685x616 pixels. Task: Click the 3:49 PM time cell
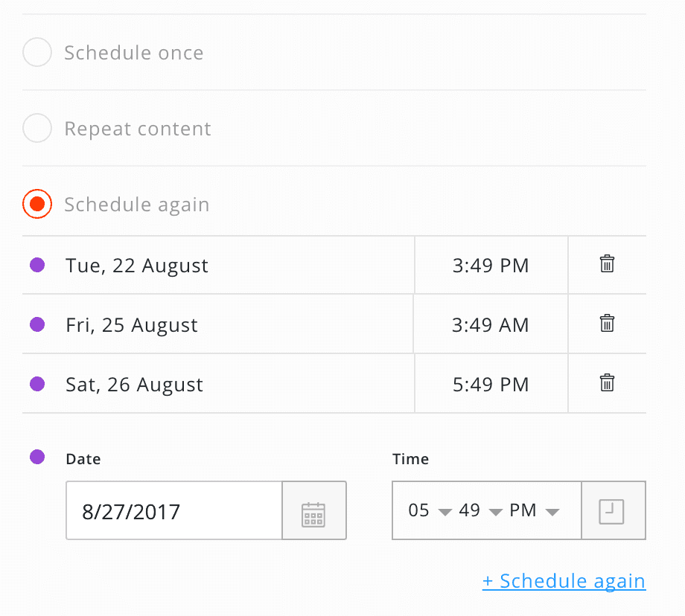(491, 265)
